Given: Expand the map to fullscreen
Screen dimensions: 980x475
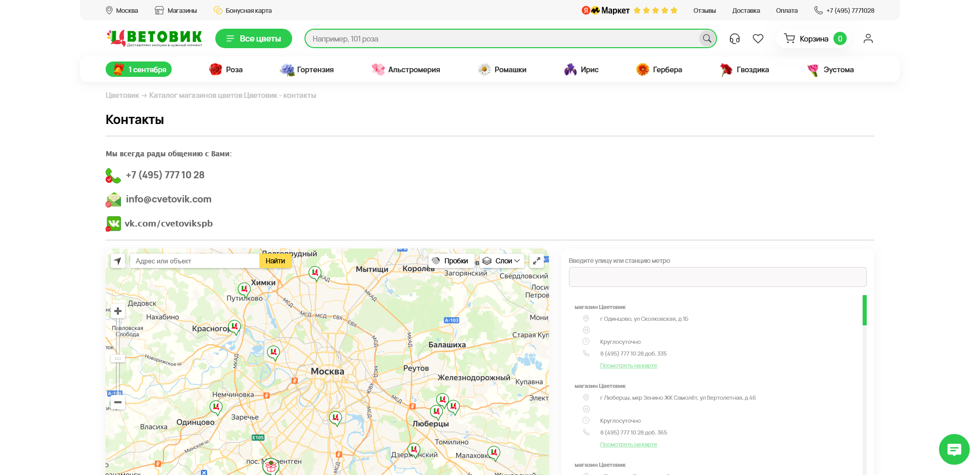Looking at the screenshot, I should pyautogui.click(x=537, y=261).
